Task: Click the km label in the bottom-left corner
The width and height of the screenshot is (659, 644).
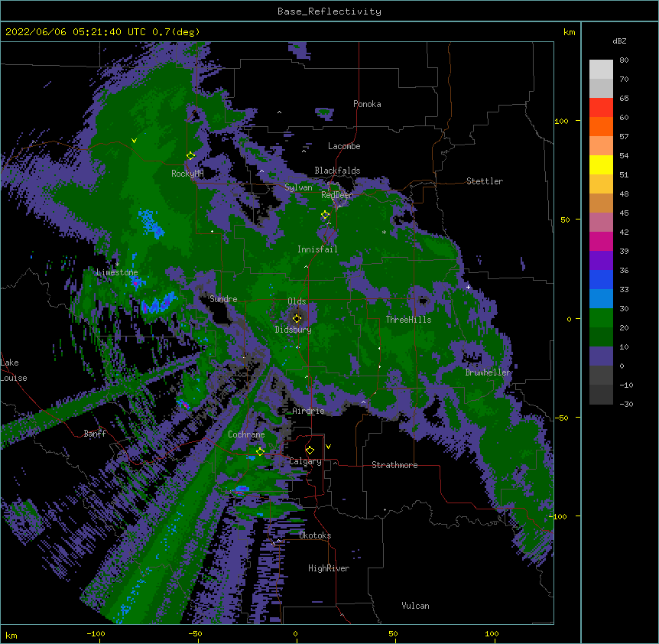Action: point(11,636)
